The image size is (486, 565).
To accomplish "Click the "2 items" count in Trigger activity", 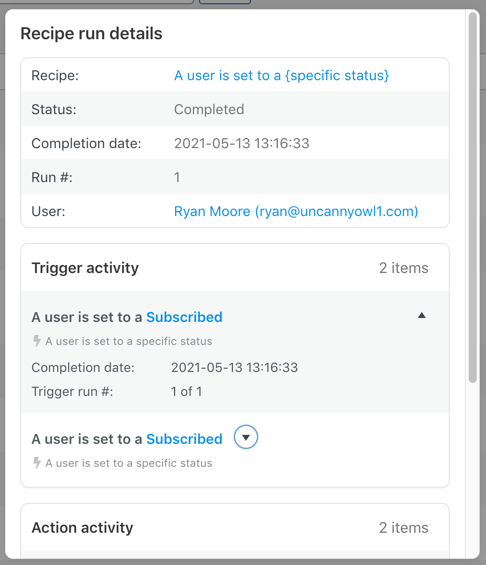I will (403, 268).
